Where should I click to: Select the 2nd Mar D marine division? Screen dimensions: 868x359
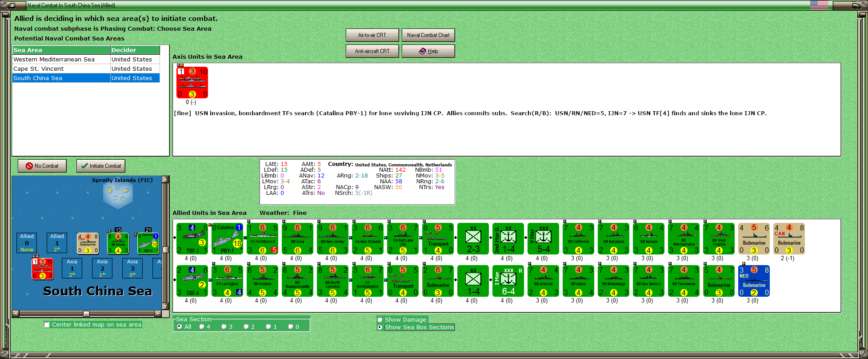click(508, 238)
